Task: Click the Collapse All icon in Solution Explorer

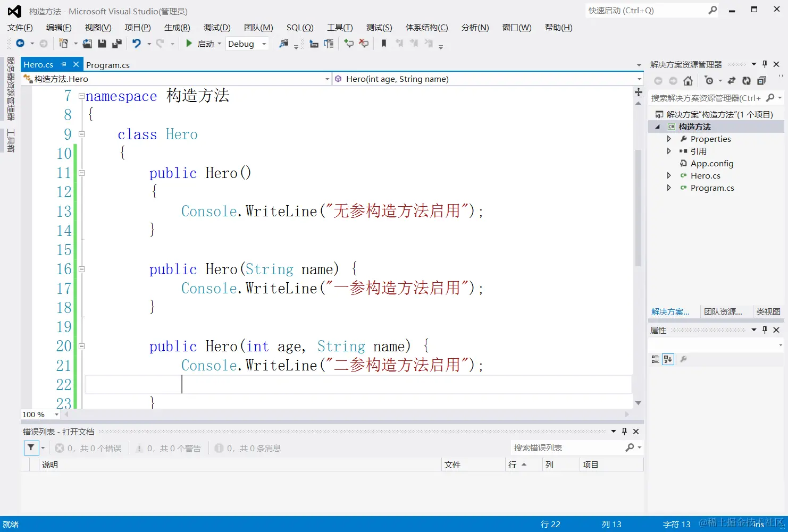Action: 761,81
